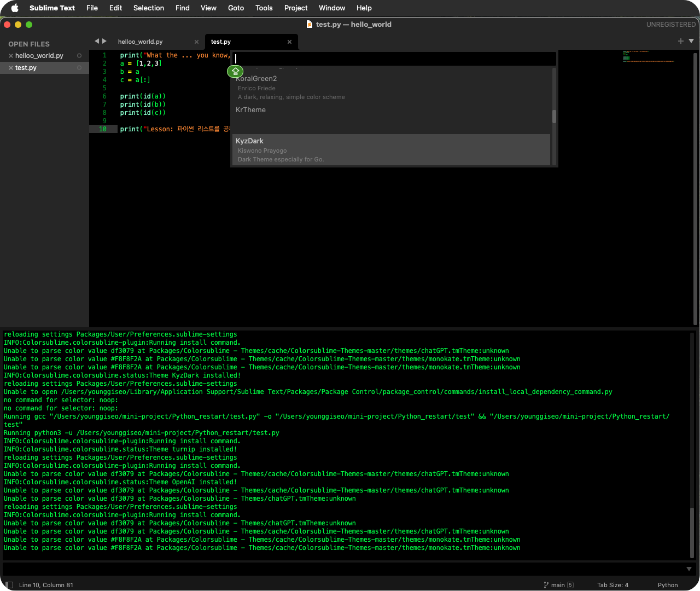
Task: Open the Tab Size: 4 selector
Action: pos(612,585)
